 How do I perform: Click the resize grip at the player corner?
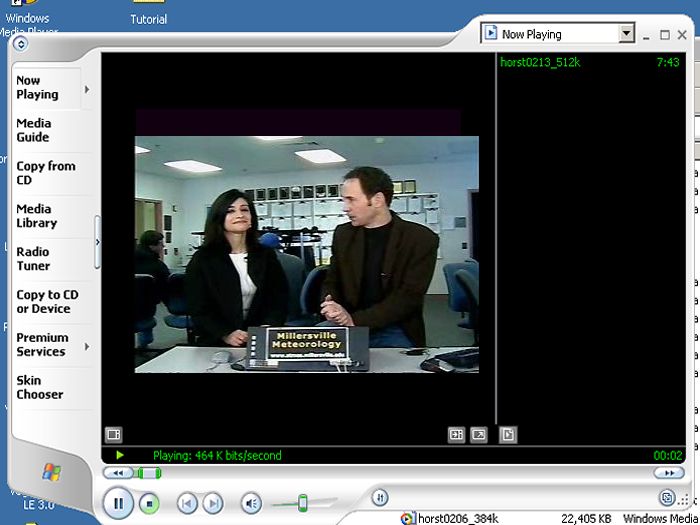(x=683, y=500)
